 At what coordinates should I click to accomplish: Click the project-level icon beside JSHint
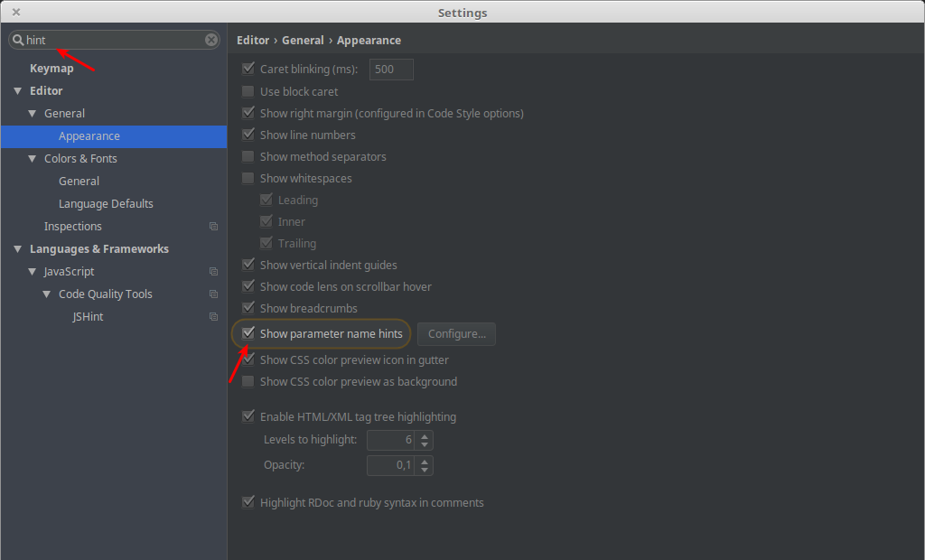click(213, 317)
